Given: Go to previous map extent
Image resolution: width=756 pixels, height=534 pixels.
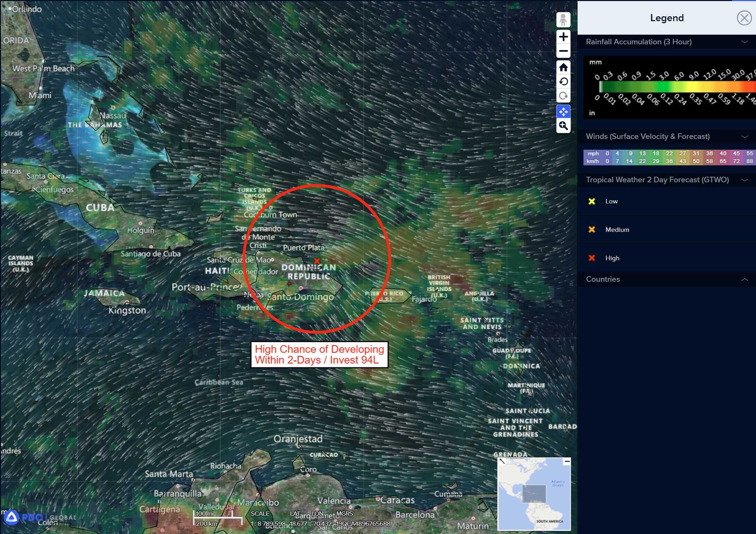Looking at the screenshot, I should click(563, 82).
